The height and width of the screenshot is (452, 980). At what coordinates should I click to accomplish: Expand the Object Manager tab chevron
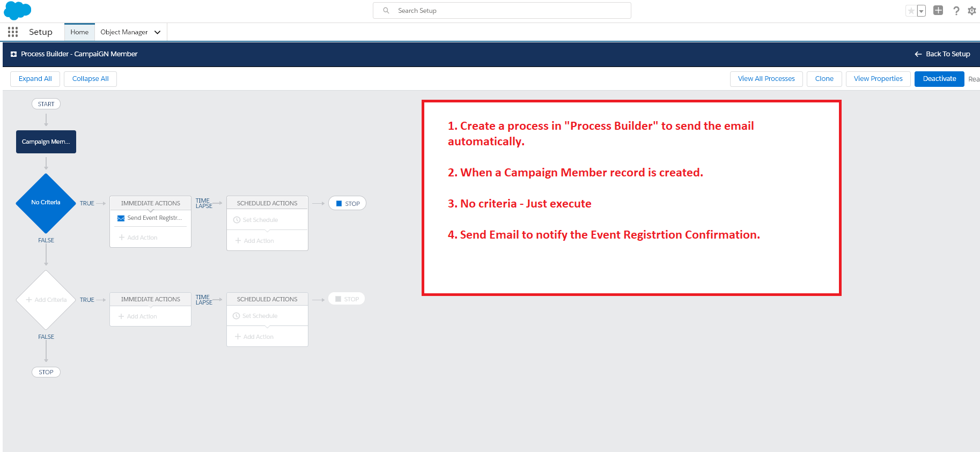point(158,32)
